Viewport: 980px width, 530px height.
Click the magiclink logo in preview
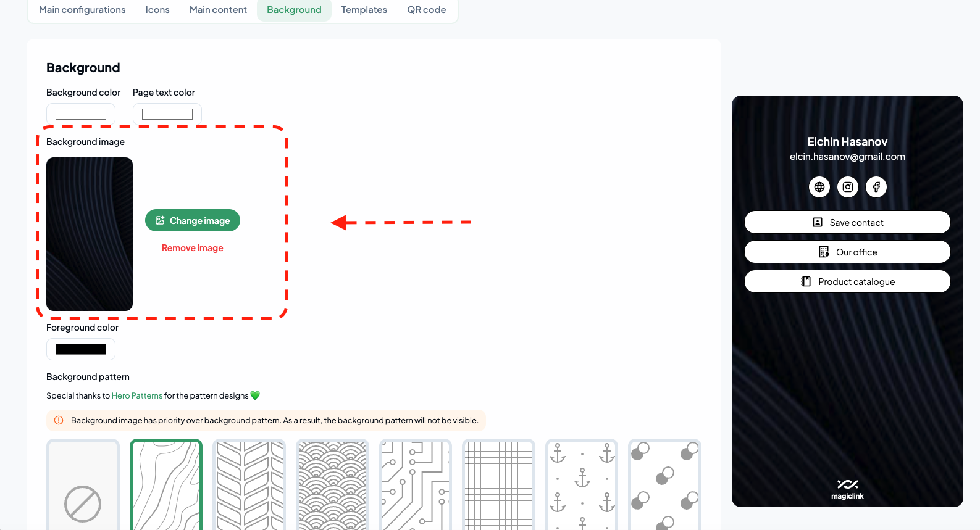pos(847,489)
